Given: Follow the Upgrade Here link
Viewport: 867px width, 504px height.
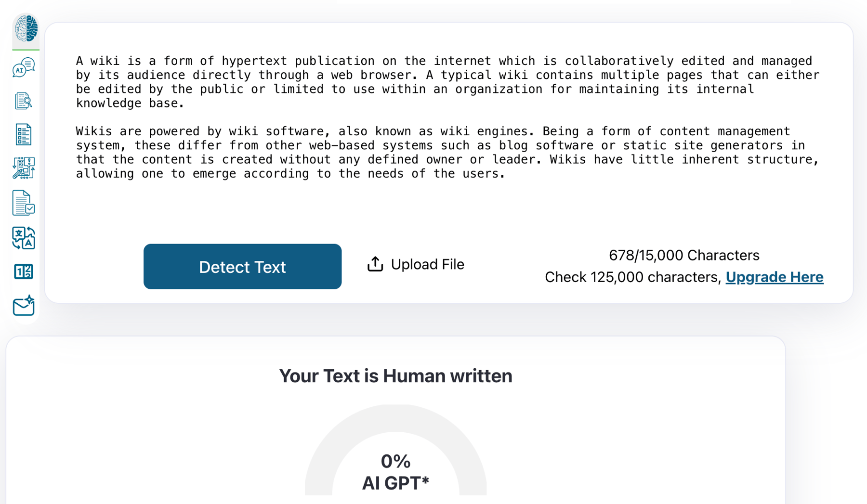Looking at the screenshot, I should (x=775, y=277).
